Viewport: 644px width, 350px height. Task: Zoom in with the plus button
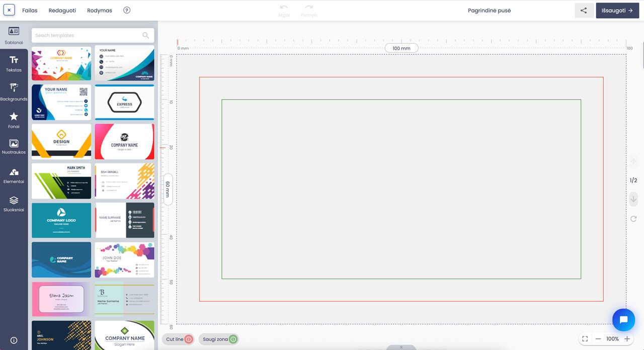tap(627, 339)
